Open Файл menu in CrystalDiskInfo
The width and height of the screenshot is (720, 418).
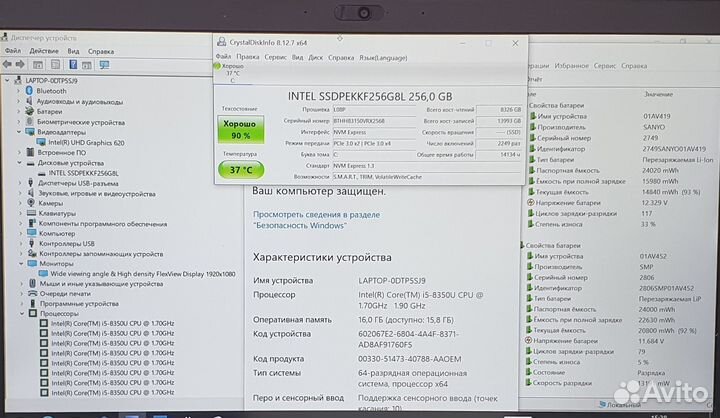pos(223,57)
